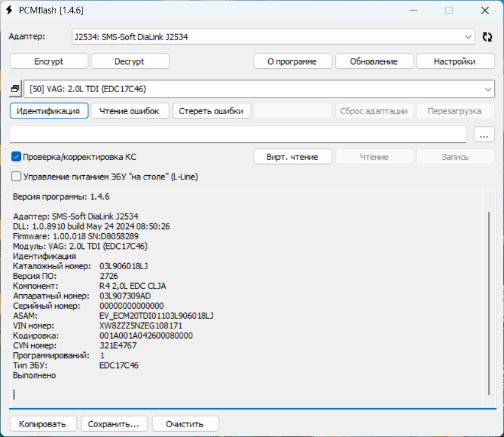Click Чтение ошибок button

pyautogui.click(x=130, y=111)
